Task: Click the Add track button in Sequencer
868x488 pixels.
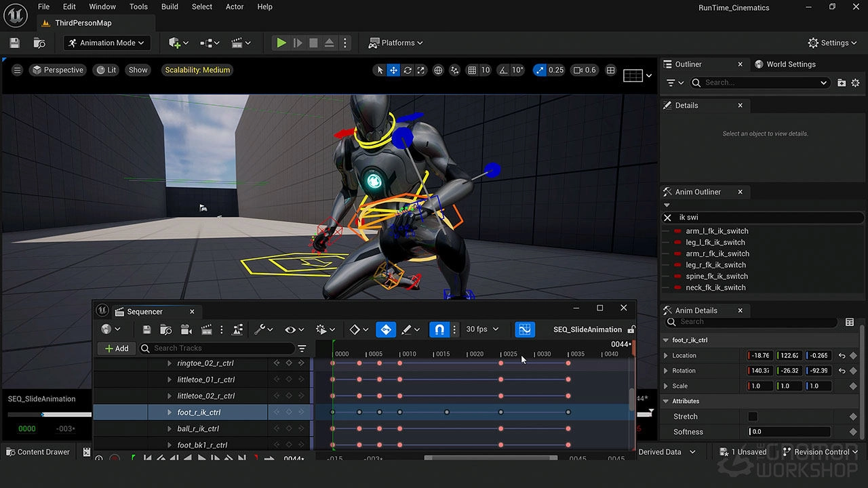Action: point(116,348)
